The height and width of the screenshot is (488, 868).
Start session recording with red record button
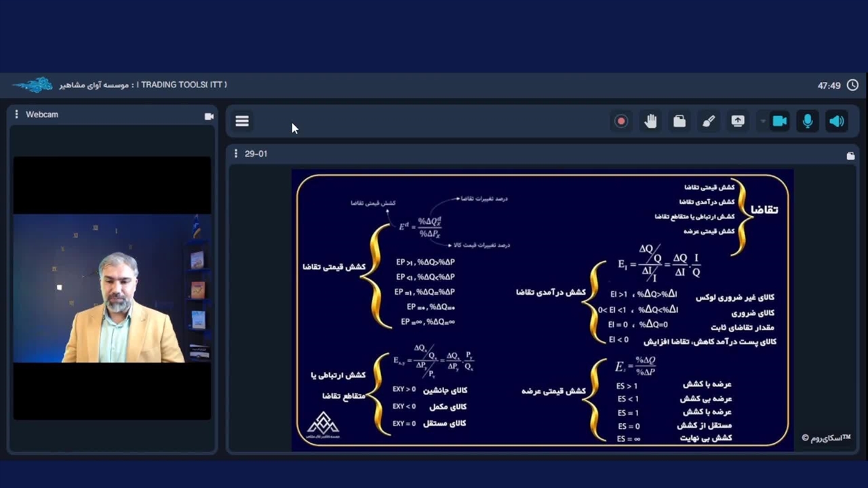[620, 121]
